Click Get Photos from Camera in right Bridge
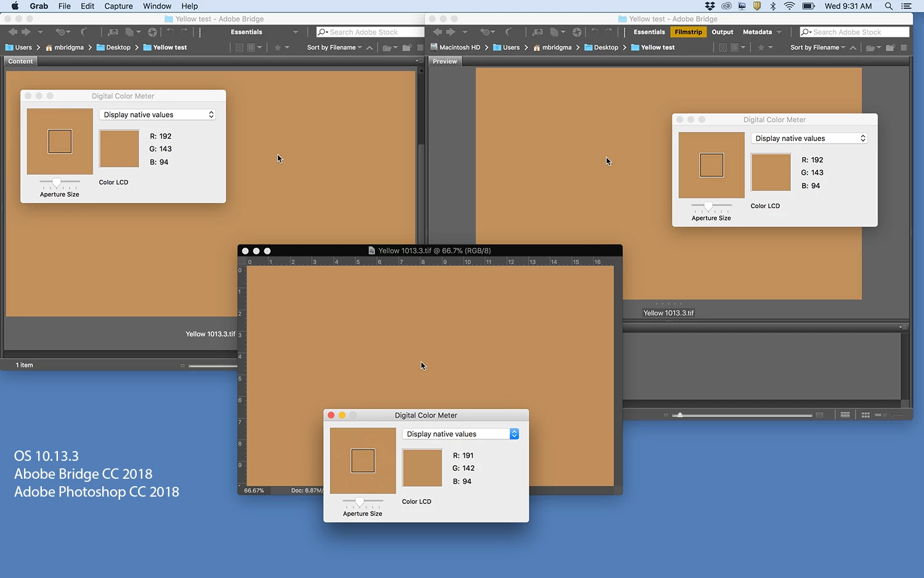Image resolution: width=924 pixels, height=578 pixels. click(538, 32)
